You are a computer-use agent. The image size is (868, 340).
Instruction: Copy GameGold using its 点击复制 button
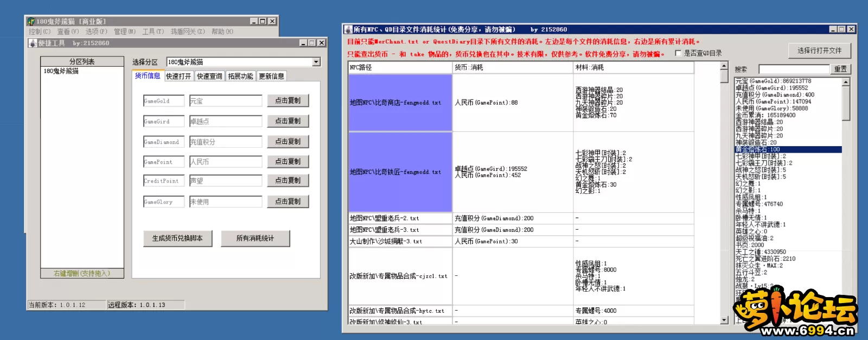coord(288,100)
